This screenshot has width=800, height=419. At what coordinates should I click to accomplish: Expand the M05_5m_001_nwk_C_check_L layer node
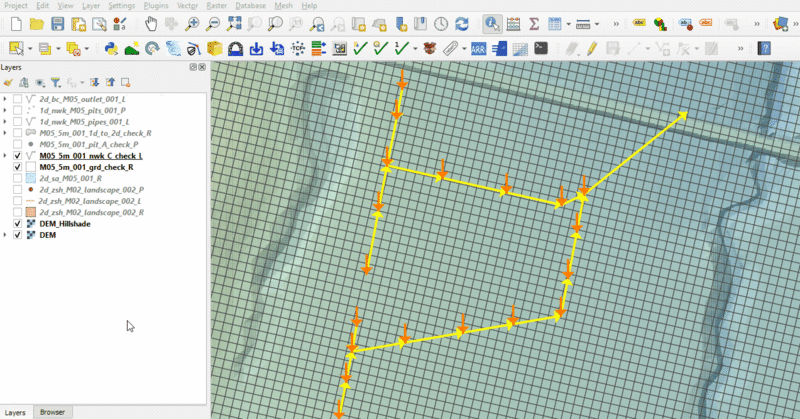pyautogui.click(x=7, y=156)
